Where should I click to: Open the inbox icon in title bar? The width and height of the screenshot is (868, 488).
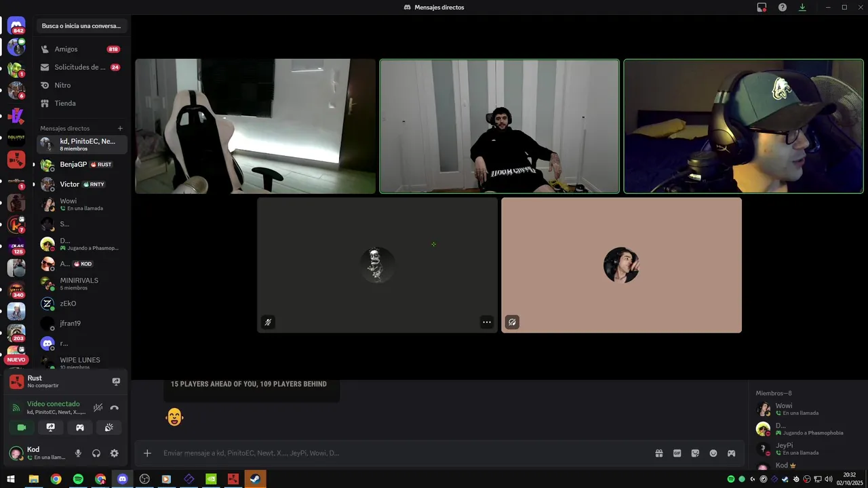[x=762, y=7]
